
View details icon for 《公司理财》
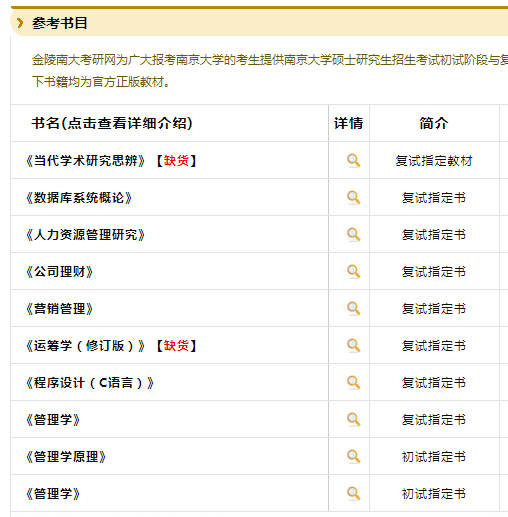[x=353, y=272]
